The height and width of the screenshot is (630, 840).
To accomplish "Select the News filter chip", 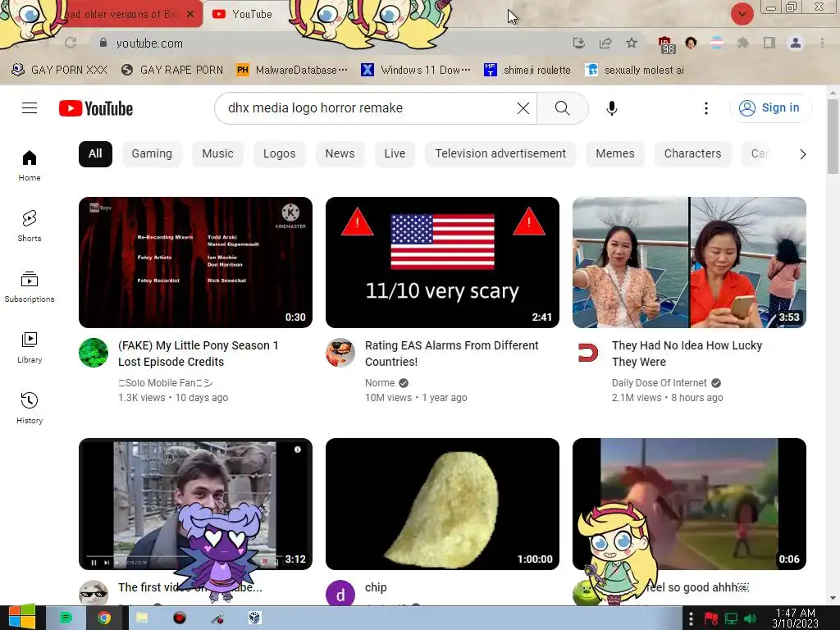I will [x=340, y=153].
